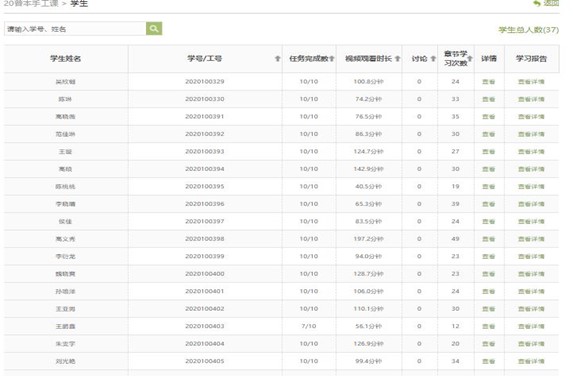View details for student 2020100403

point(489,326)
